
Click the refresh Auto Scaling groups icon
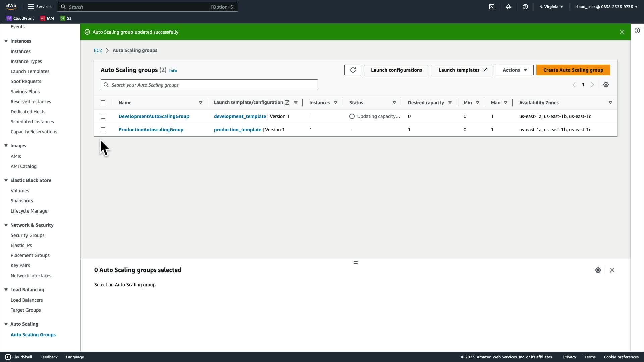(353, 70)
